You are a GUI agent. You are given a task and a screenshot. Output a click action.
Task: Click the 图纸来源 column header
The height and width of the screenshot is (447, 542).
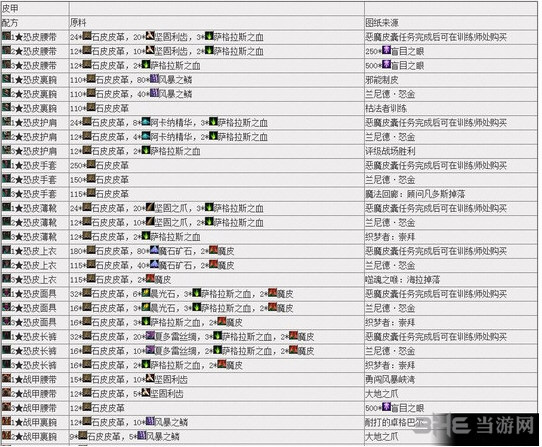(451, 22)
